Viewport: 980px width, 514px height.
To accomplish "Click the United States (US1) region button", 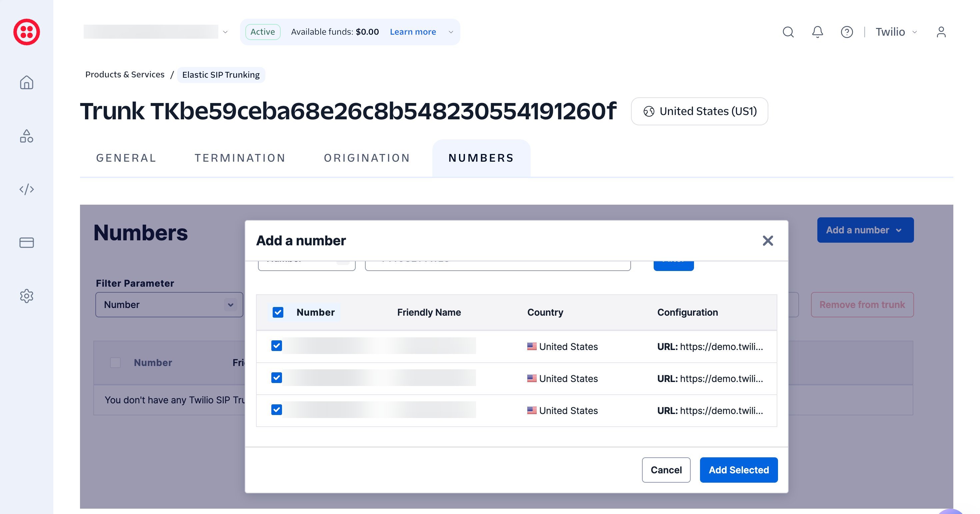I will (x=699, y=111).
